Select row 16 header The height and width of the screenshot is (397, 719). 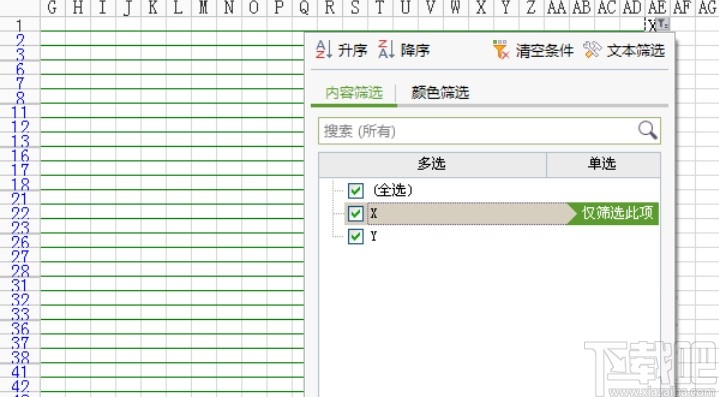20,155
